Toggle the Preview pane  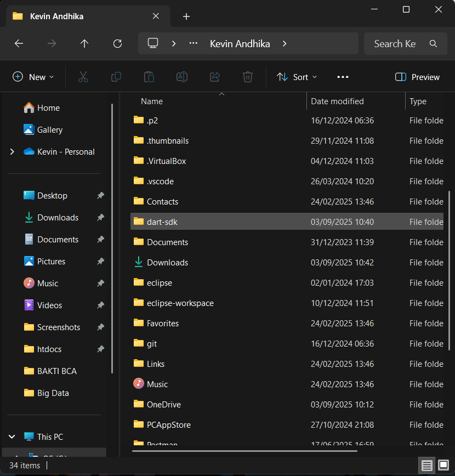point(417,77)
